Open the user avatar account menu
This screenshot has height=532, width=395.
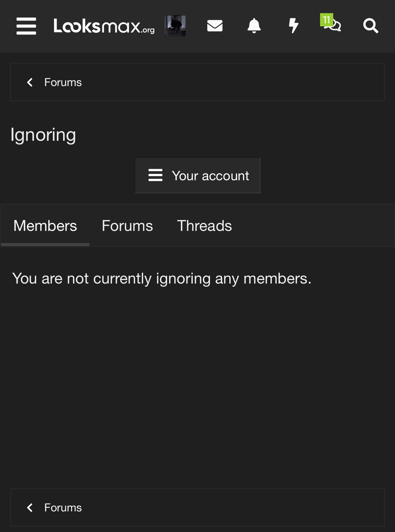(175, 26)
